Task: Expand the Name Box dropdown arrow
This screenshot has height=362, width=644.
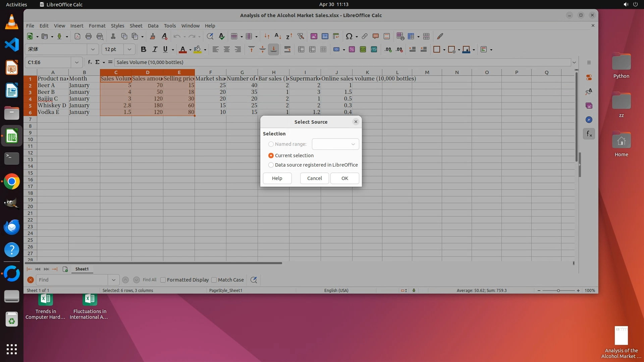Action: 77,62
